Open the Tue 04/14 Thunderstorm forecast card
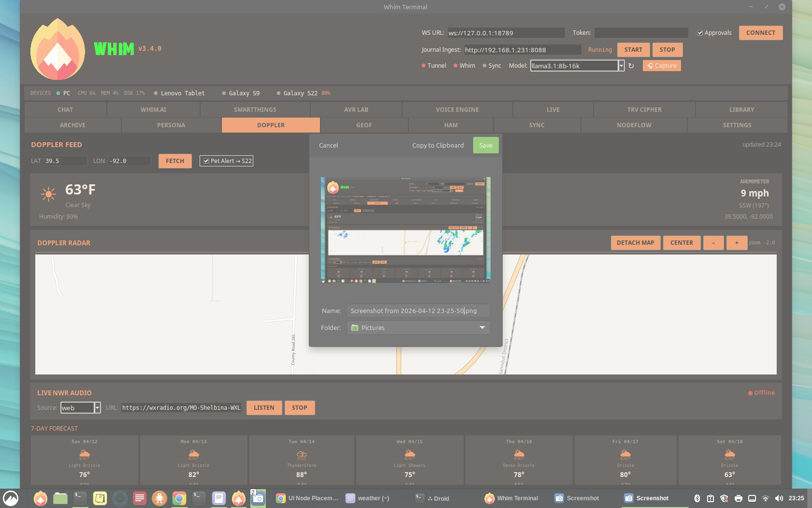This screenshot has height=508, width=812. click(302, 460)
